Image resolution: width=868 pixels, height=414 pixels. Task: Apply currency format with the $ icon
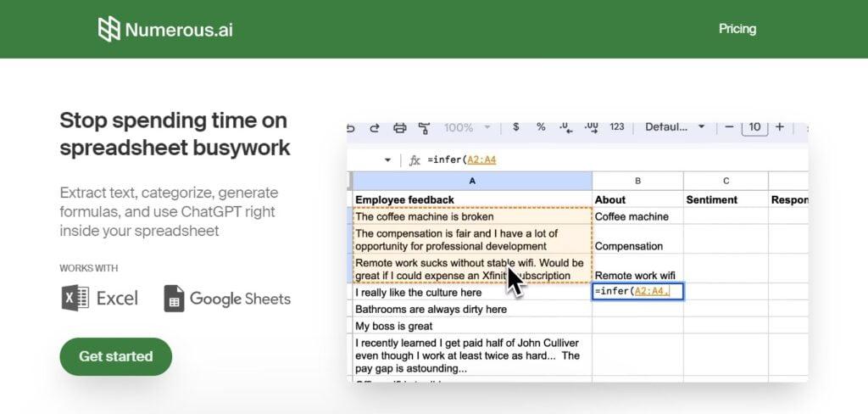(x=516, y=127)
